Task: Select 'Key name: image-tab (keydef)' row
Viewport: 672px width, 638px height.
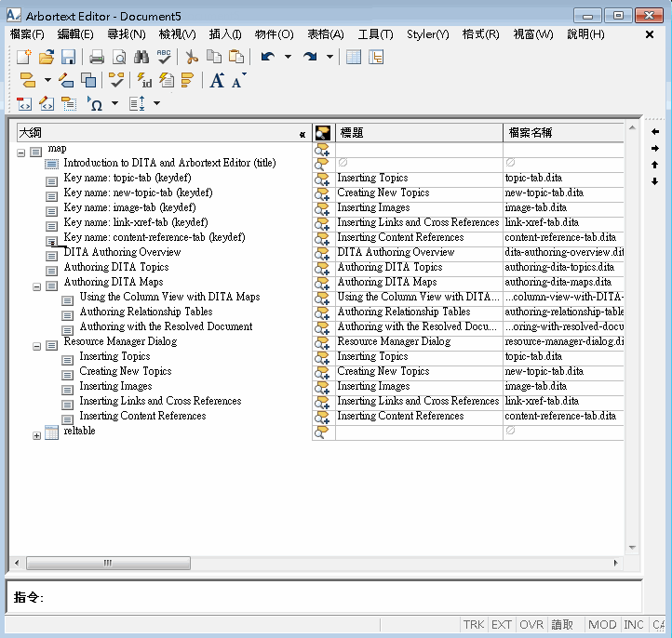Action: pyautogui.click(x=130, y=207)
